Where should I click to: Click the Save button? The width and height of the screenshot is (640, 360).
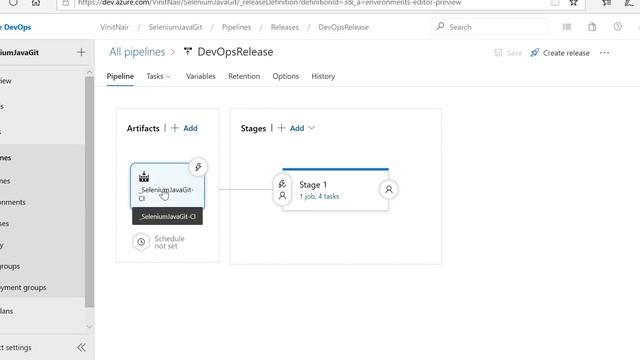click(x=508, y=53)
